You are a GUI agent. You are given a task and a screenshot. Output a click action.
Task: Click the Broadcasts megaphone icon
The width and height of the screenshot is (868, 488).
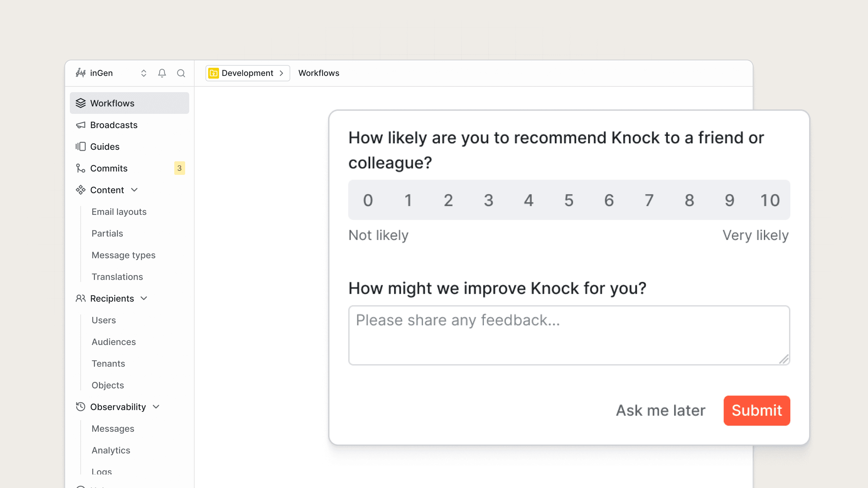point(81,125)
